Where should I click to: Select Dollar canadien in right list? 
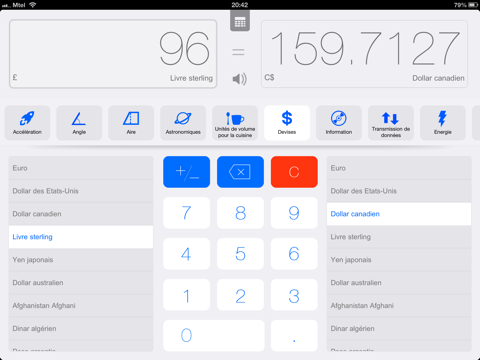399,214
